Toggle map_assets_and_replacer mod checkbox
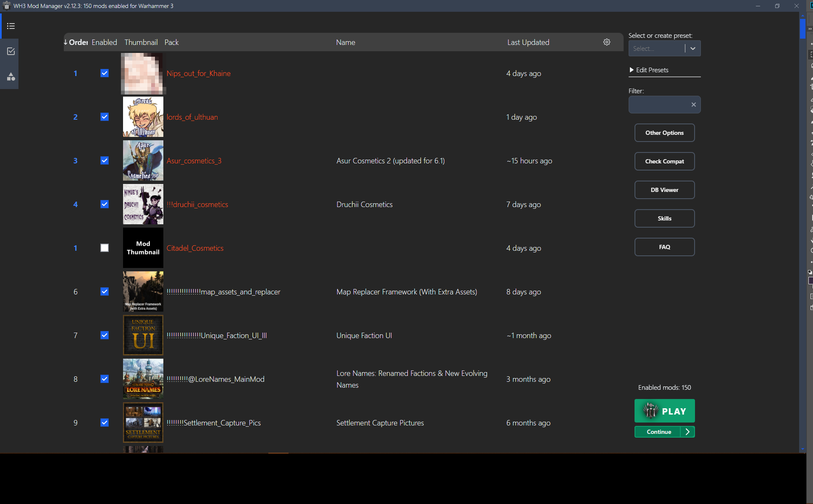The height and width of the screenshot is (504, 813). 105,291
